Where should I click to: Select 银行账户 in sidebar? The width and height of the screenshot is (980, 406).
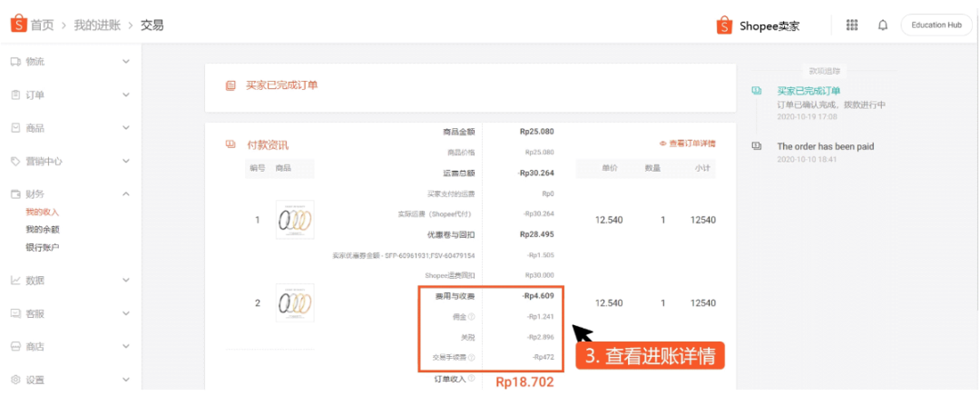[42, 247]
